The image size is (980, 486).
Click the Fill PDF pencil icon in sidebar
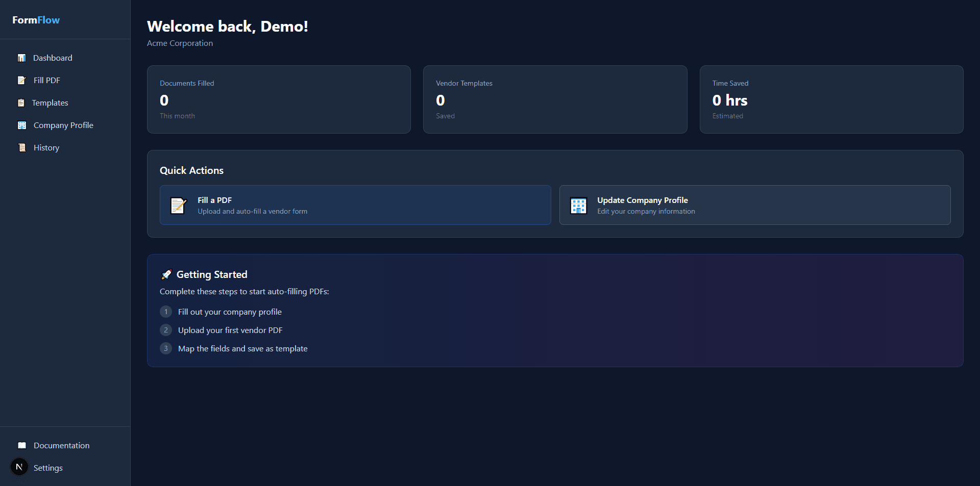[21, 81]
